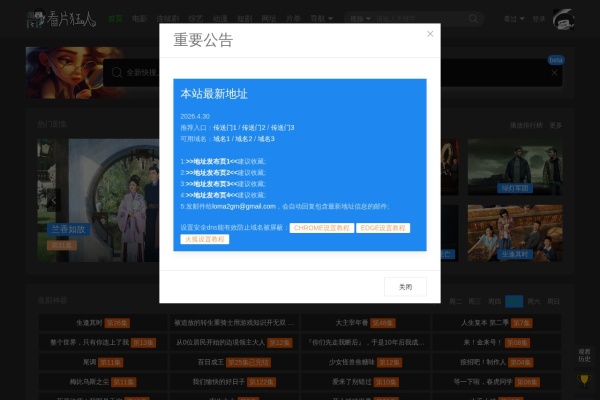
Task: Dismiss the beta quick-search bar with X
Action: (554, 73)
